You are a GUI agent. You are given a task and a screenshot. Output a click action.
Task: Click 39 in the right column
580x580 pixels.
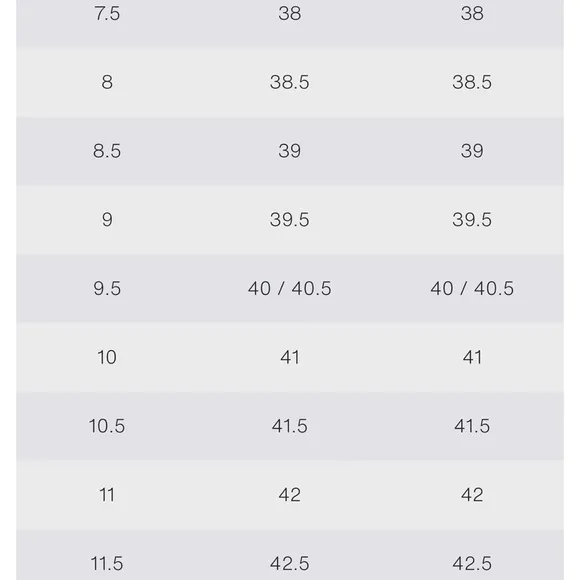pyautogui.click(x=472, y=151)
